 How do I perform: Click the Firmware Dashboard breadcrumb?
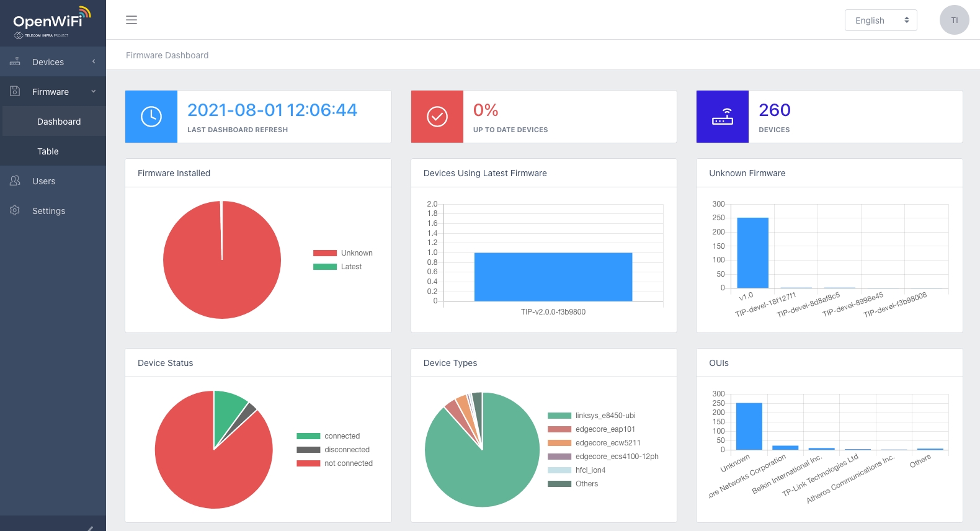(167, 55)
